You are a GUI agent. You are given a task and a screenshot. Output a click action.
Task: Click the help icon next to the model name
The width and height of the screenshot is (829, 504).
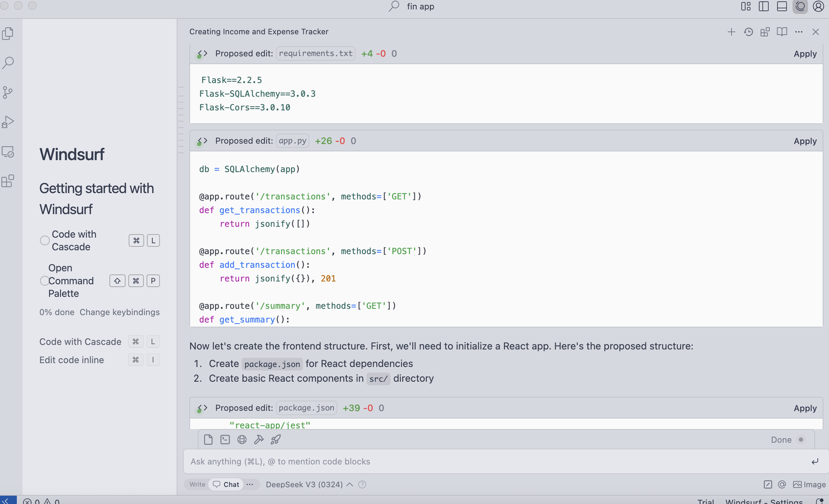point(362,484)
